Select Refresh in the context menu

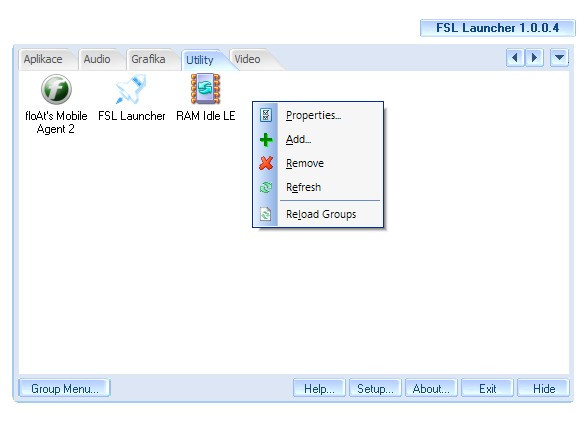tap(318, 187)
